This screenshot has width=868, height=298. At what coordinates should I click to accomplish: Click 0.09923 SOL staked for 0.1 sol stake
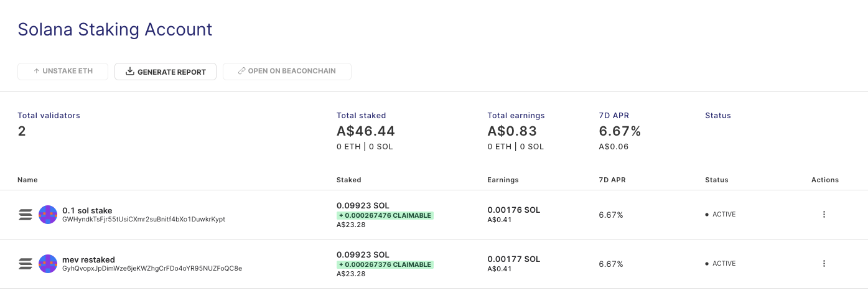(x=363, y=205)
